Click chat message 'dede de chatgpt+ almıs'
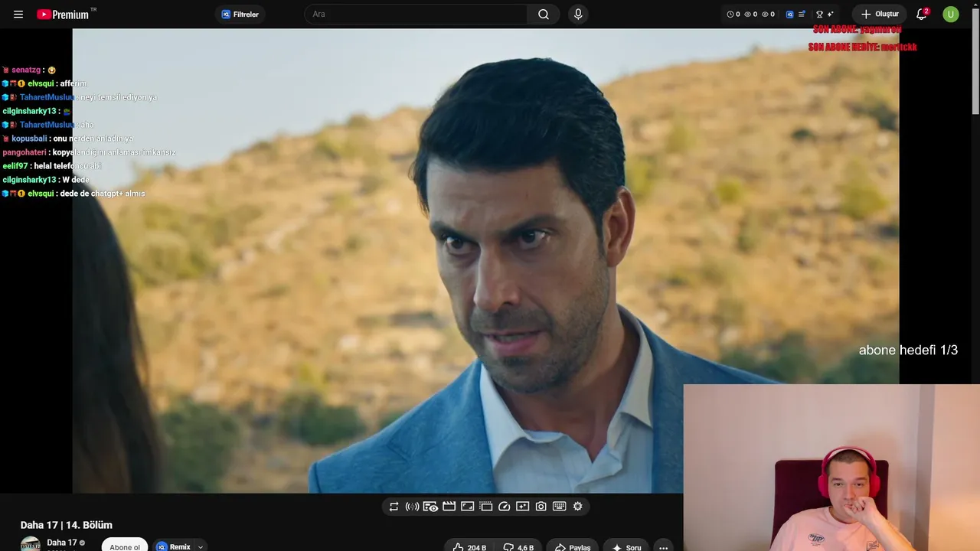980x551 pixels. point(102,194)
